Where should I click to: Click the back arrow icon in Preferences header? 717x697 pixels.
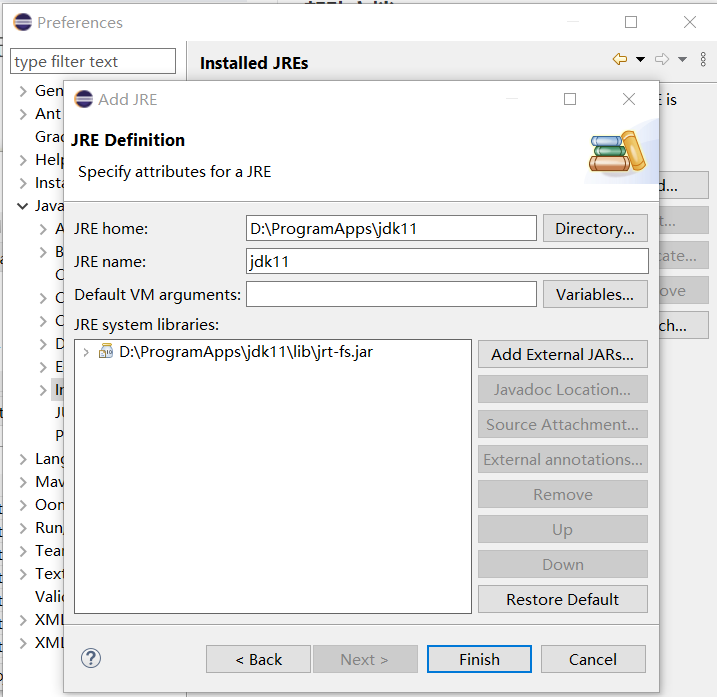coord(620,59)
